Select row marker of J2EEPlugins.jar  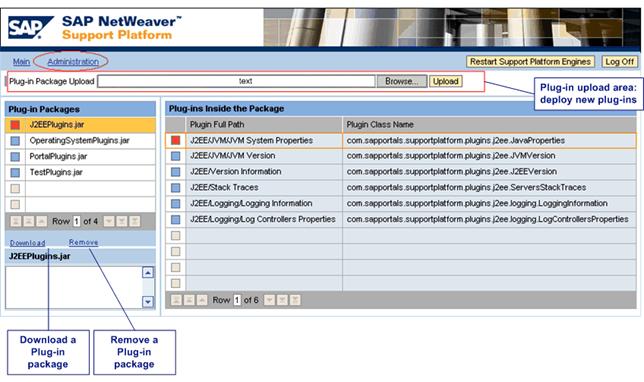[x=15, y=125]
